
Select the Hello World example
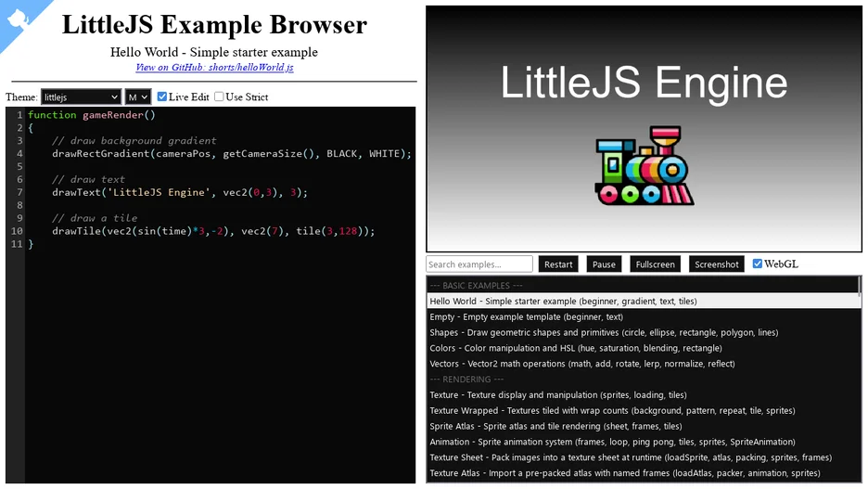click(642, 302)
